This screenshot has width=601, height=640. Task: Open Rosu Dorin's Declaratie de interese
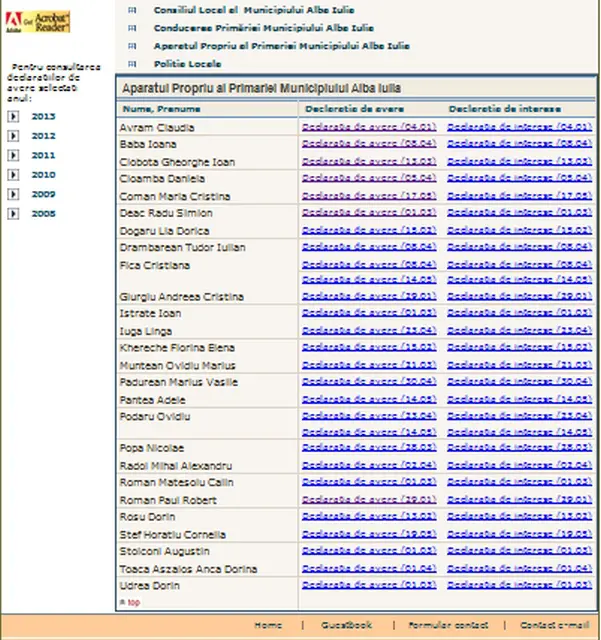click(x=519, y=516)
